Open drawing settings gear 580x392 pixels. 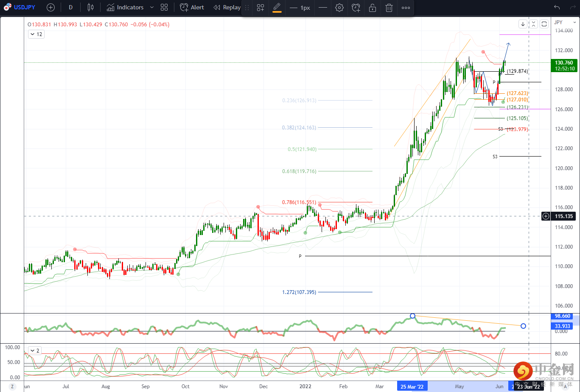339,8
